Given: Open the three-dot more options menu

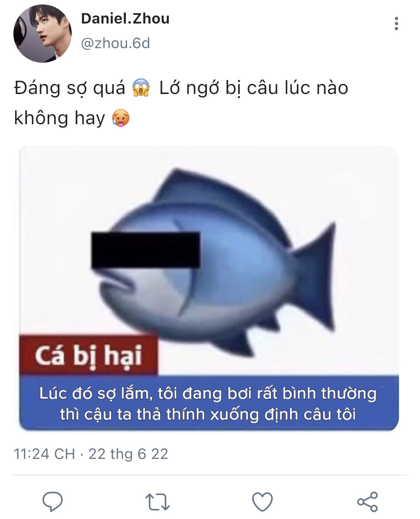Looking at the screenshot, I should (x=396, y=24).
